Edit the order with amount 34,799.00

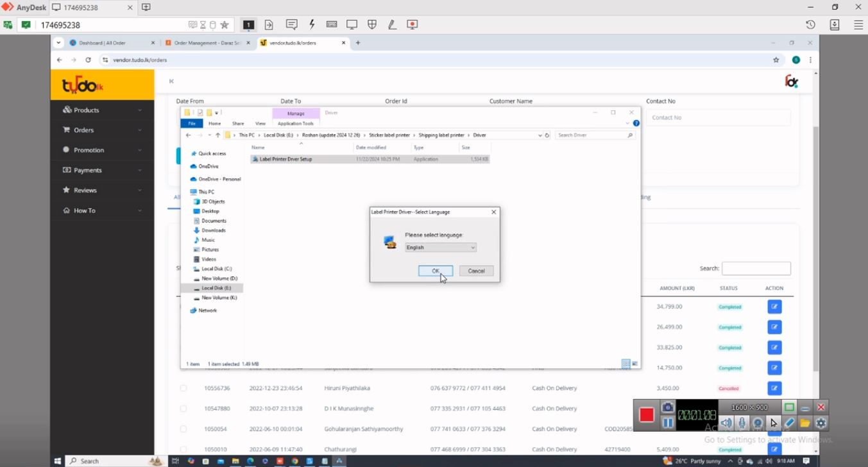point(774,307)
